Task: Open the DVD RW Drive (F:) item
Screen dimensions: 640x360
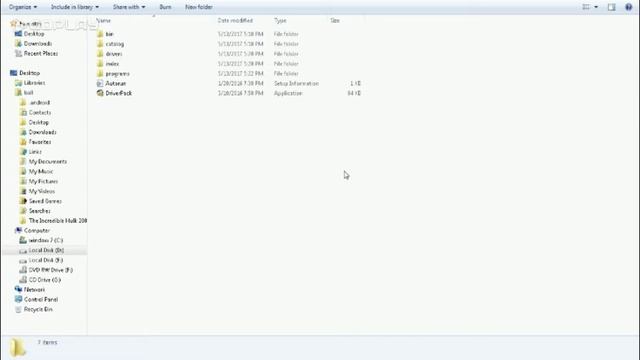Action: tap(51, 270)
